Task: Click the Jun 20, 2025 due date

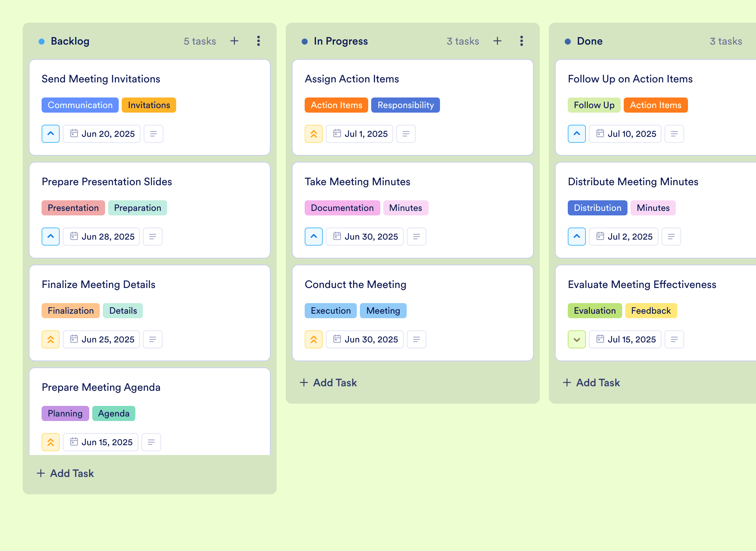Action: [102, 134]
